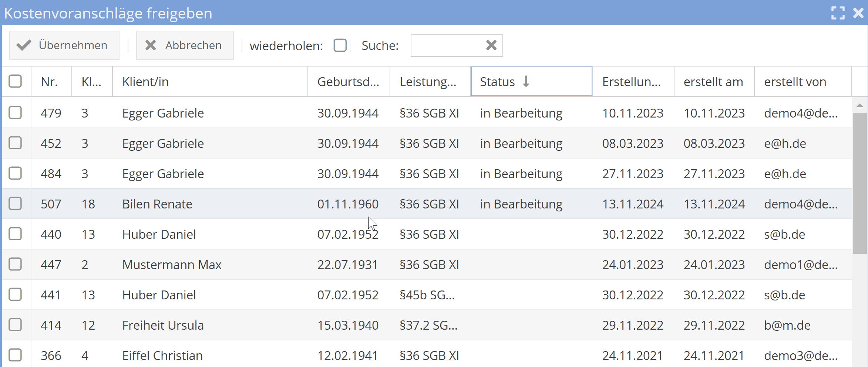This screenshot has height=367, width=868.
Task: Sort by the Geburtsdatum column header
Action: pyautogui.click(x=348, y=81)
